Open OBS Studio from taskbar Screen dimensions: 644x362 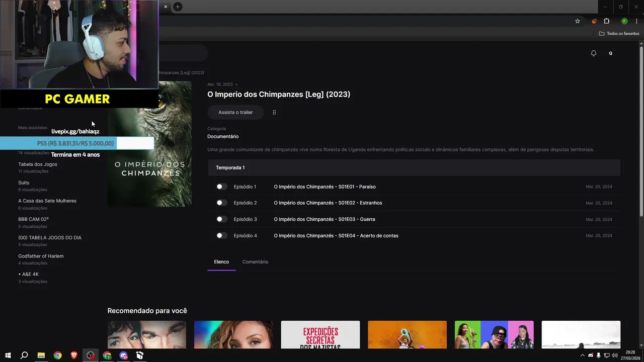(x=91, y=355)
